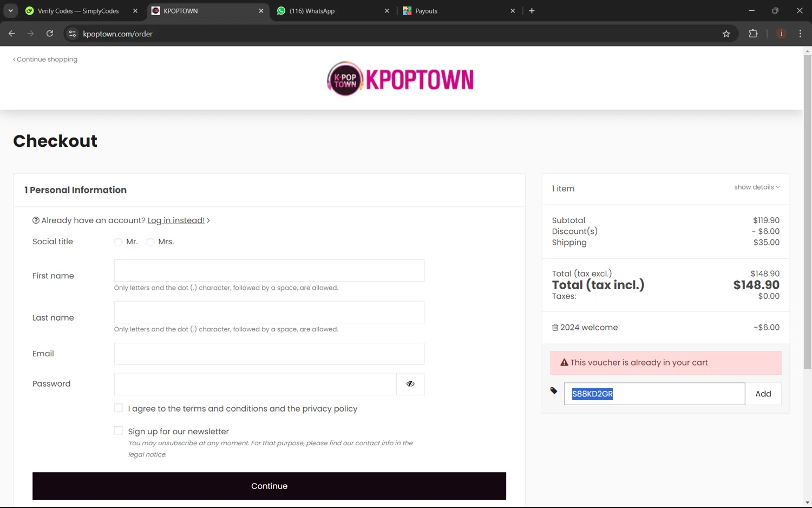Screen dimensions: 812x508
Task: Open the tab search dropdown arrow
Action: pos(10,11)
